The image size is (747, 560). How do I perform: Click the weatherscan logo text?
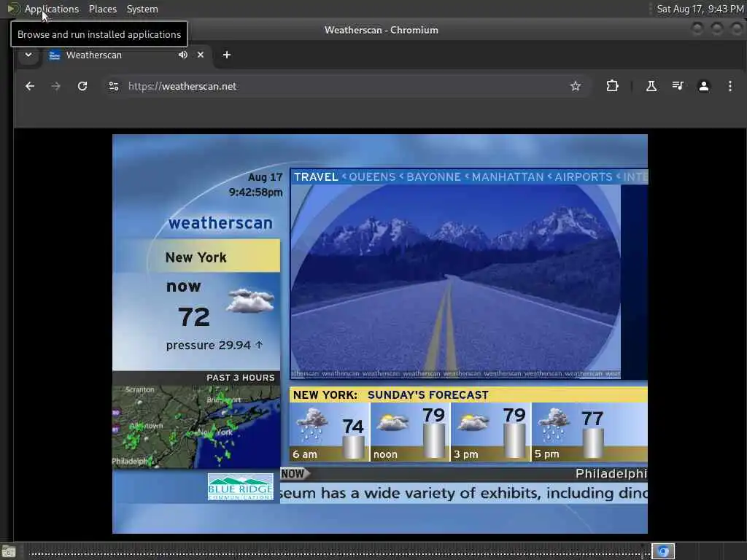tap(220, 223)
